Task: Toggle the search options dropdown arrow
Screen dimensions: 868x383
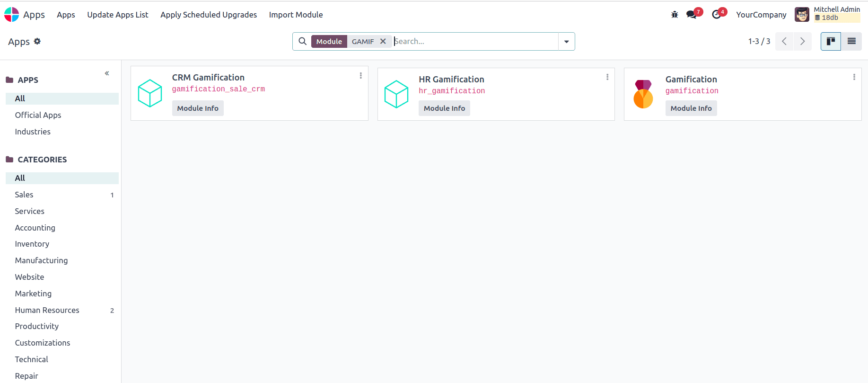Action: [x=566, y=41]
